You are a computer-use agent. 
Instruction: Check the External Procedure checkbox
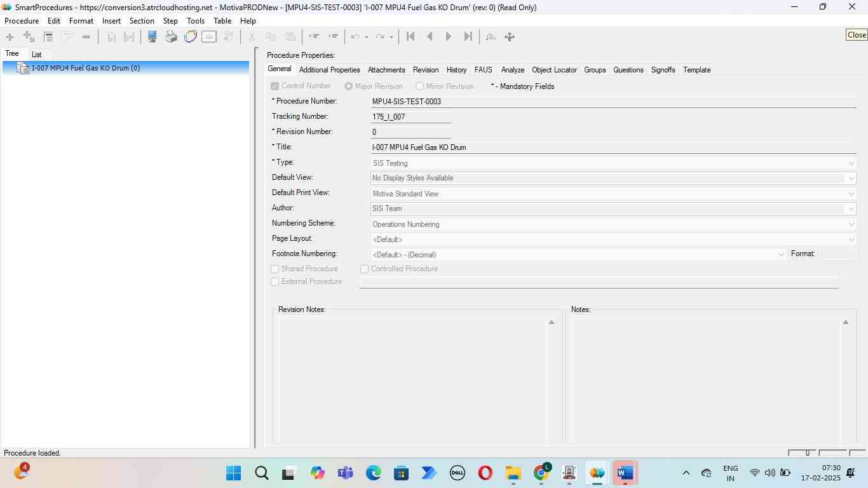coord(275,282)
